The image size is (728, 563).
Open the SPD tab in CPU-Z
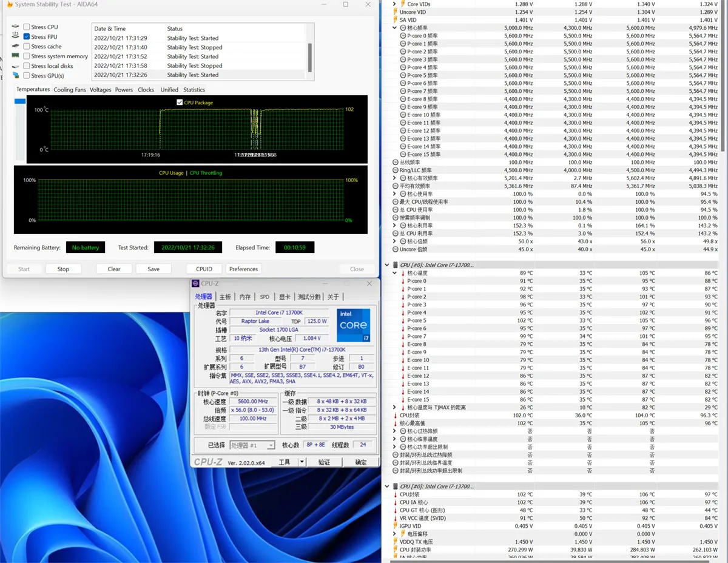(x=265, y=297)
